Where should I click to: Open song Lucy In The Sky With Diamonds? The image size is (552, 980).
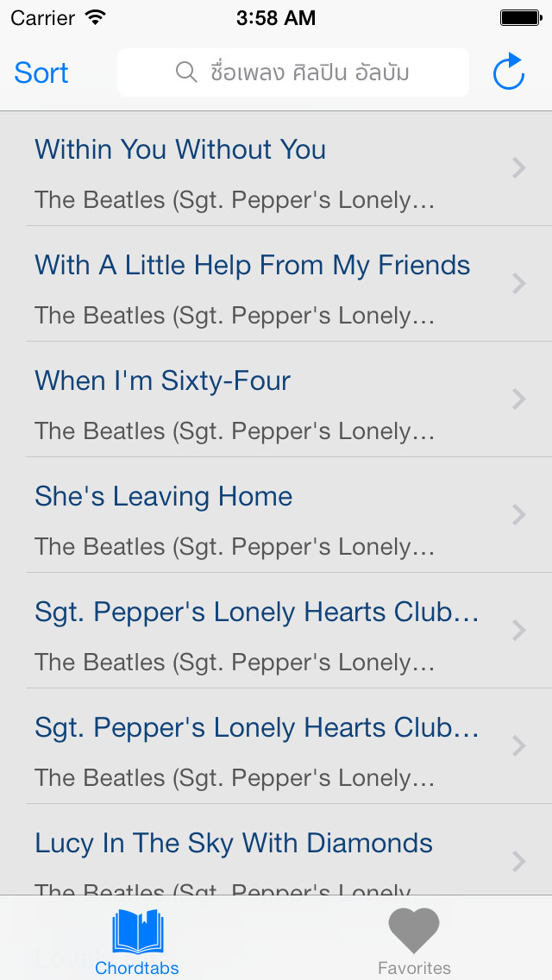tap(276, 850)
